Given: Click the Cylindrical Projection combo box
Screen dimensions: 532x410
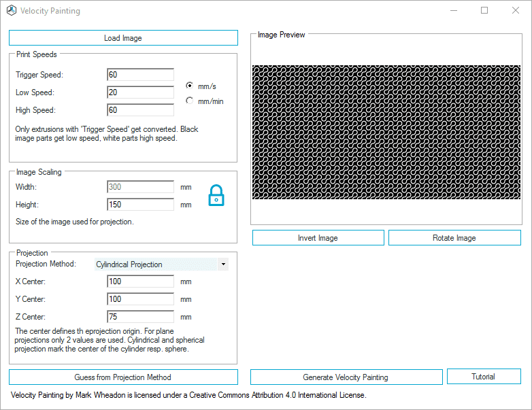Looking at the screenshot, I should click(161, 264).
